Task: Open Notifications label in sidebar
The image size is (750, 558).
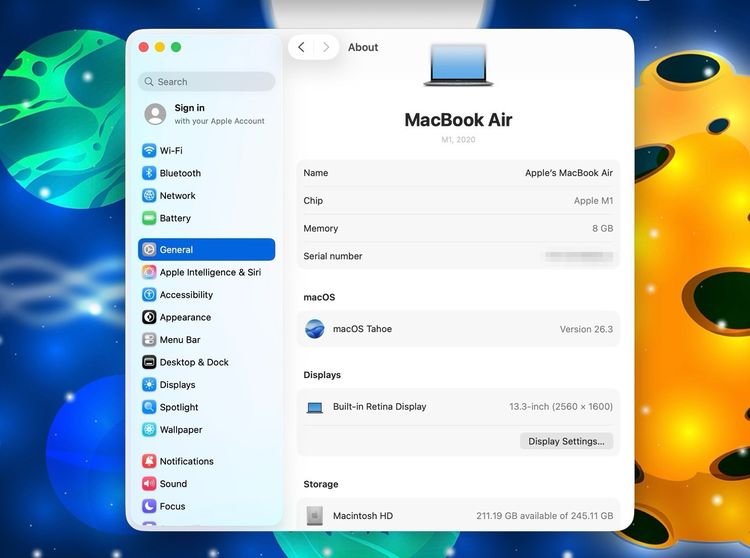Action: pos(187,461)
